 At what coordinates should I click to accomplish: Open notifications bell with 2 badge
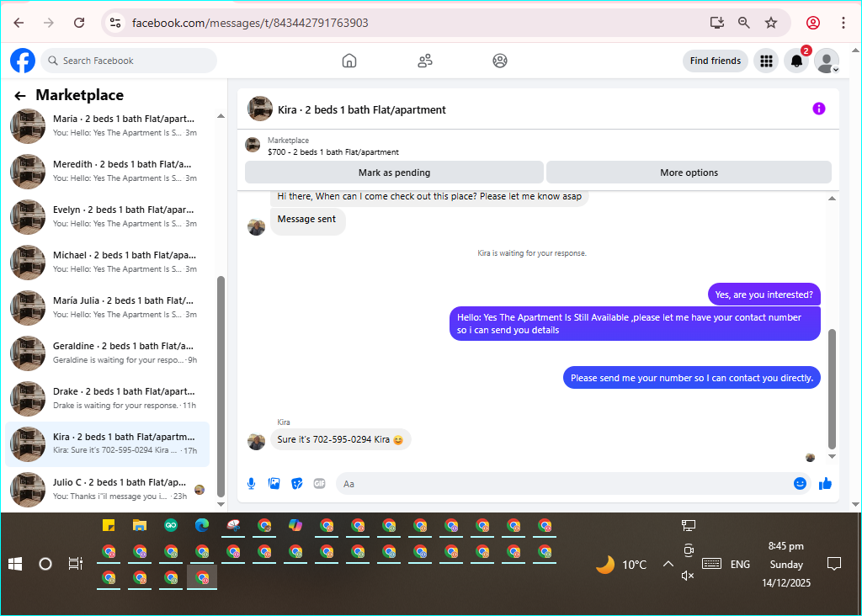point(796,61)
